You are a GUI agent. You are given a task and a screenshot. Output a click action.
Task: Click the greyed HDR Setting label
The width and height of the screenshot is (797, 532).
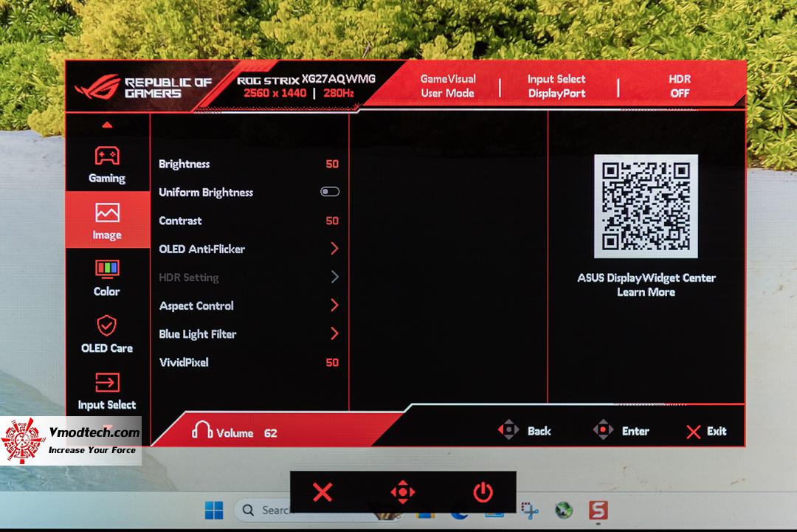pyautogui.click(x=189, y=277)
